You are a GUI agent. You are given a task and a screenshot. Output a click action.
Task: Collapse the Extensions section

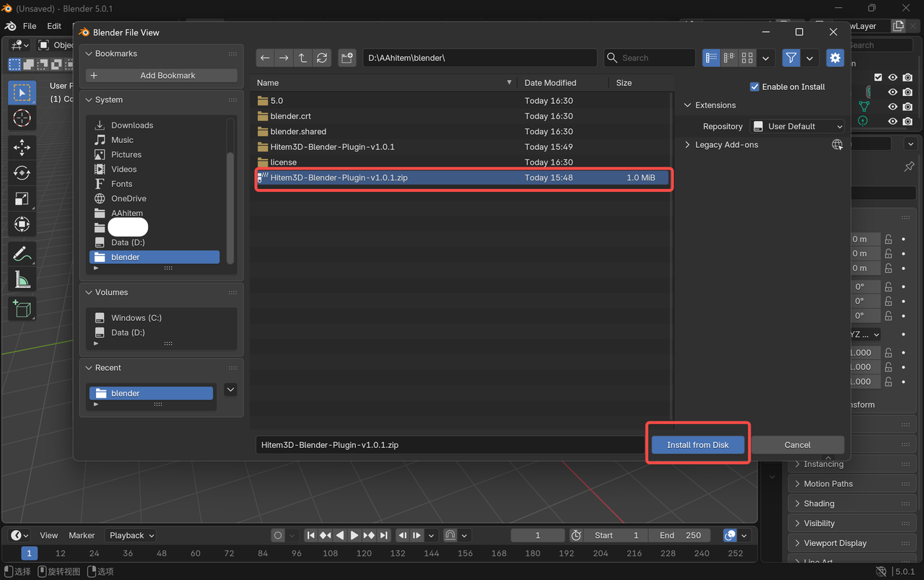(x=714, y=105)
